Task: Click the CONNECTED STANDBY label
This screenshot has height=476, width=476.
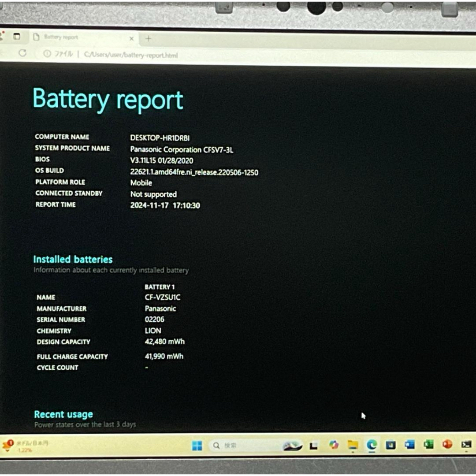Action: tap(69, 193)
